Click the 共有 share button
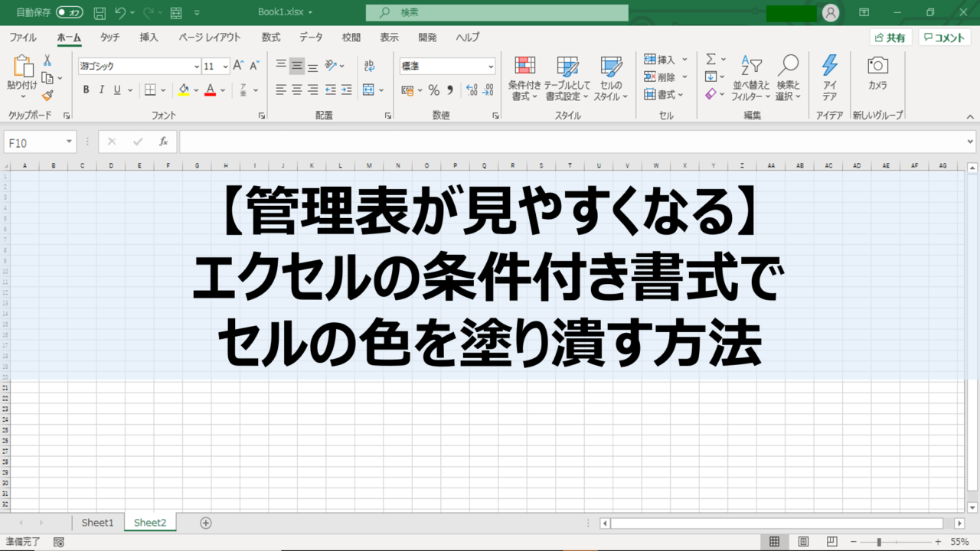 [890, 37]
